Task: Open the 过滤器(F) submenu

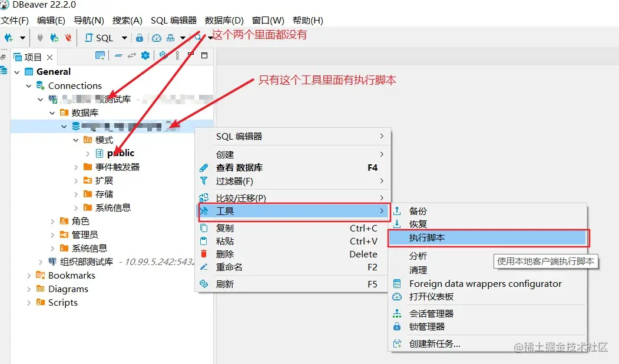Action: 293,181
